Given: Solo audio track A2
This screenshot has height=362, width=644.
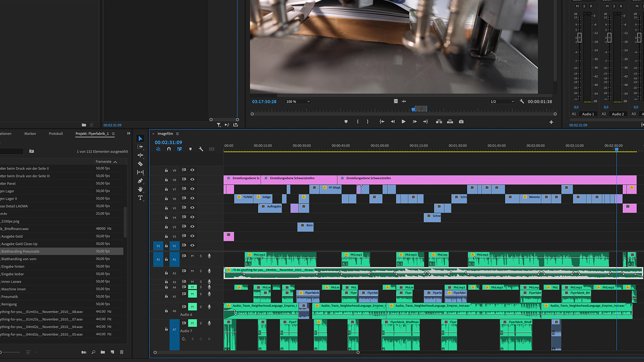Looking at the screenshot, I should click(x=201, y=271).
